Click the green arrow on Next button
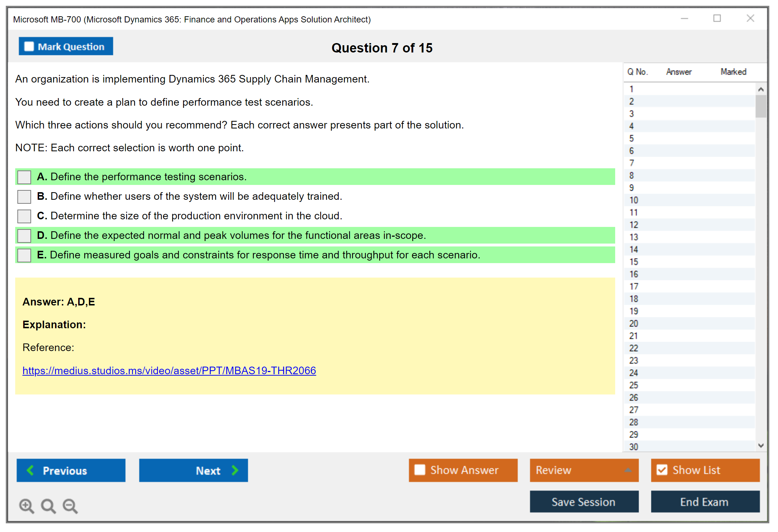This screenshot has width=778, height=532. point(235,470)
